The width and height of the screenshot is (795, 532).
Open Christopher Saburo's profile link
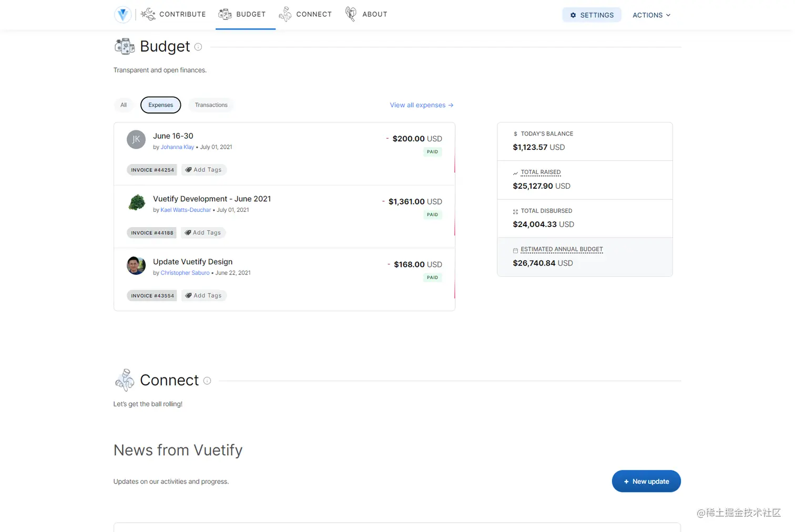point(185,273)
